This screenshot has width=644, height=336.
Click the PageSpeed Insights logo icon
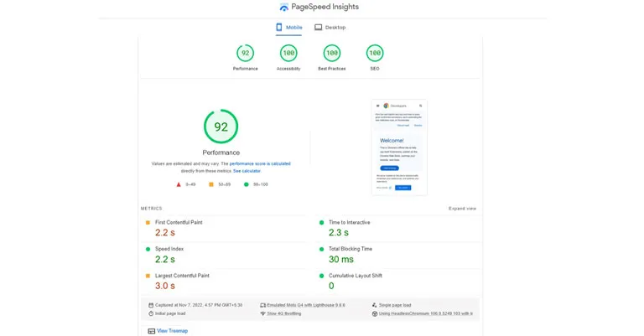coord(283,7)
